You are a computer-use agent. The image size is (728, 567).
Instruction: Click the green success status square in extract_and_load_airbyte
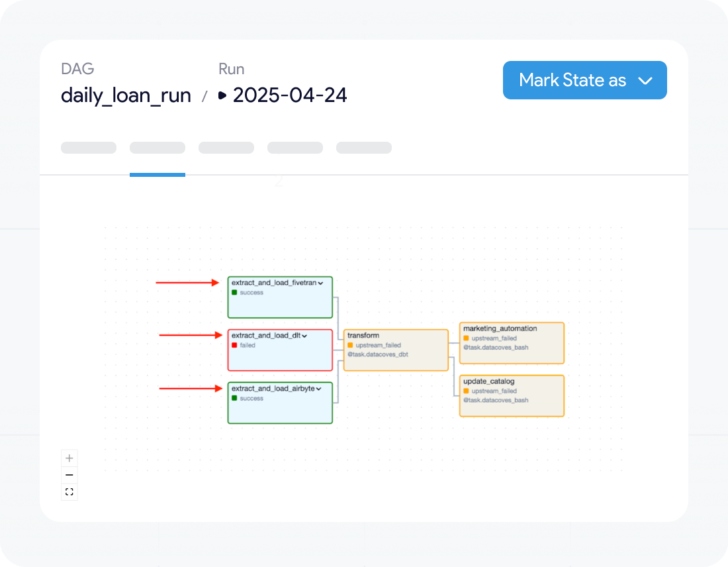click(234, 398)
